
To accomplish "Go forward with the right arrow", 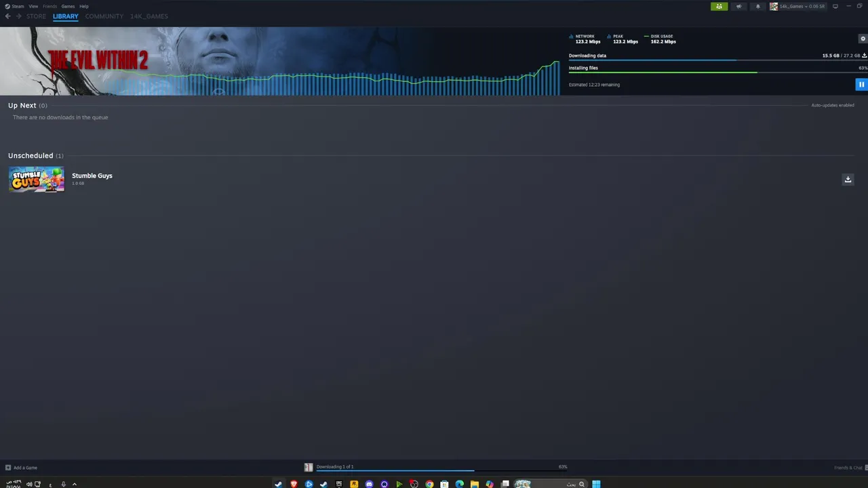I will click(x=18, y=16).
